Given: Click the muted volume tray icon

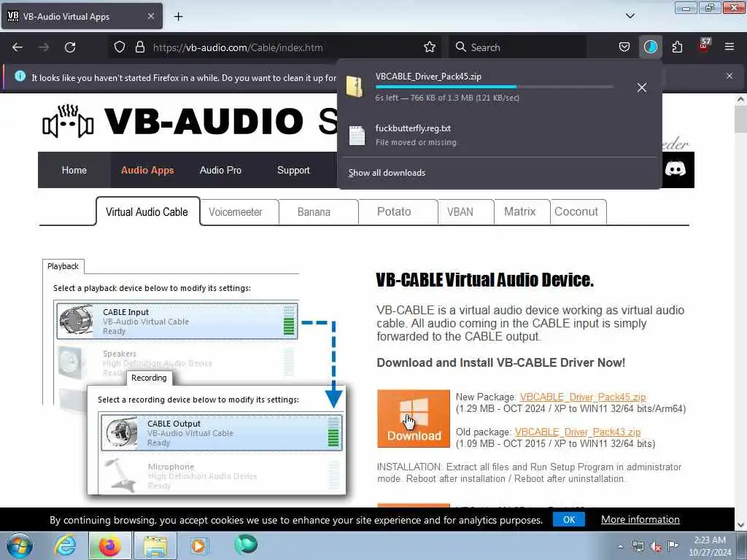Looking at the screenshot, I should 656,547.
